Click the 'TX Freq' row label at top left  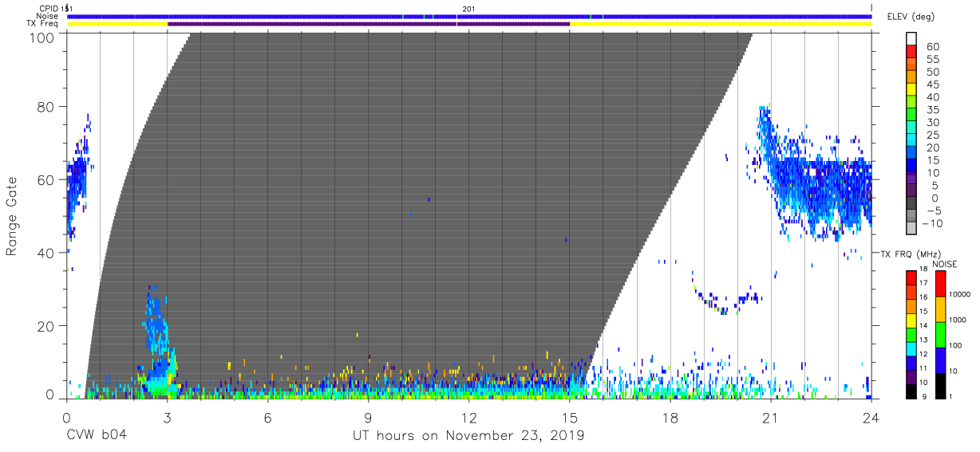tap(43, 24)
